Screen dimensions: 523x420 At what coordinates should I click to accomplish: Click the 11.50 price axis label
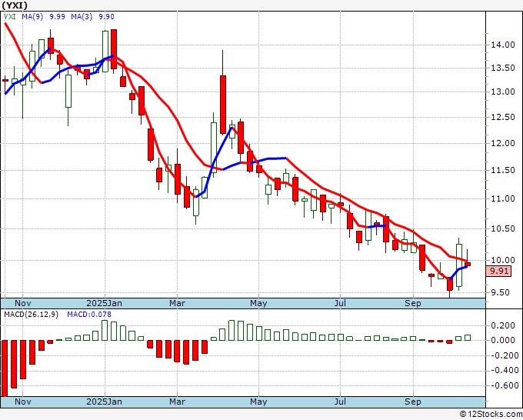pyautogui.click(x=503, y=170)
